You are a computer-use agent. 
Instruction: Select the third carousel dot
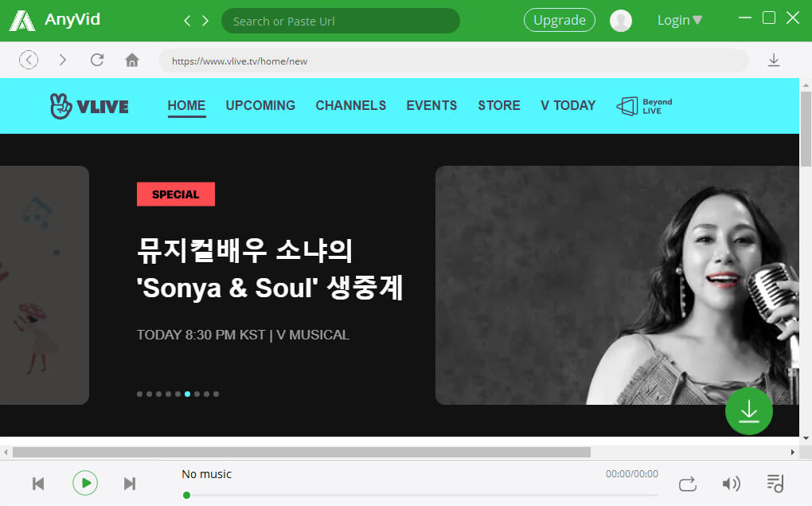click(159, 394)
